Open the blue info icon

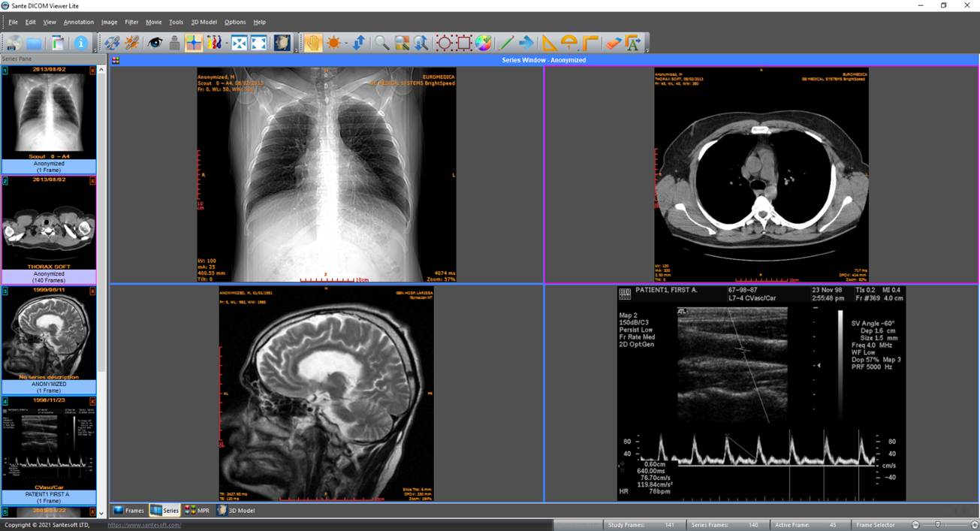[x=80, y=43]
